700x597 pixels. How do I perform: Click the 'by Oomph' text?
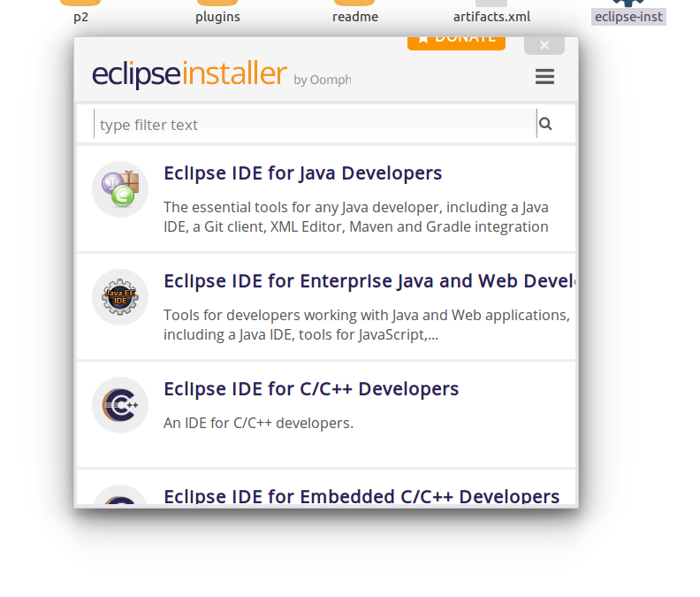[323, 80]
